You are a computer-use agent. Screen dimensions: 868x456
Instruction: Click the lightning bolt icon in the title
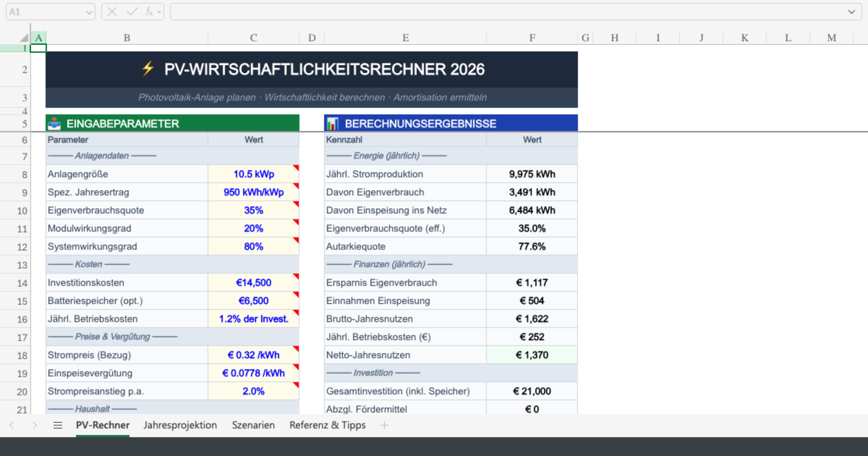coord(148,69)
